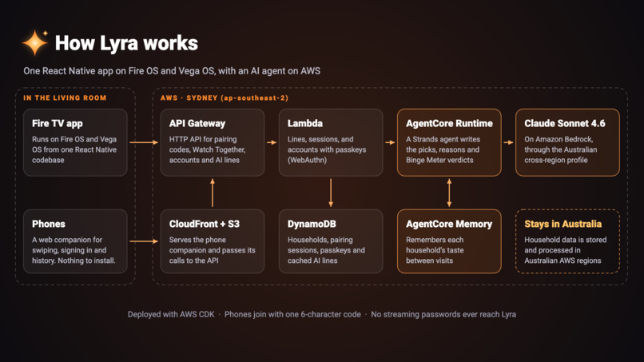Select the 'Stays in Australia' dashed card
This screenshot has width=644, height=362.
pyautogui.click(x=567, y=241)
